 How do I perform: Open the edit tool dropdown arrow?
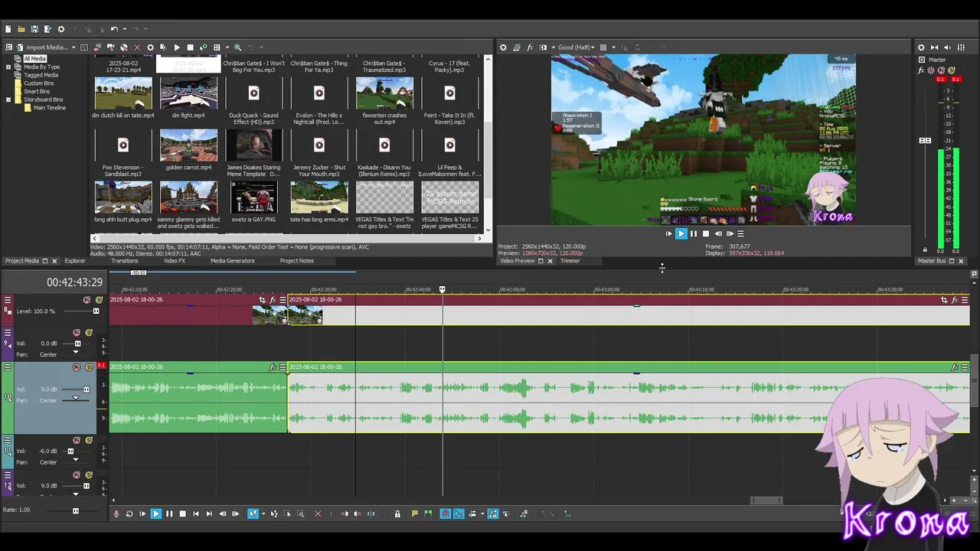[x=263, y=514]
